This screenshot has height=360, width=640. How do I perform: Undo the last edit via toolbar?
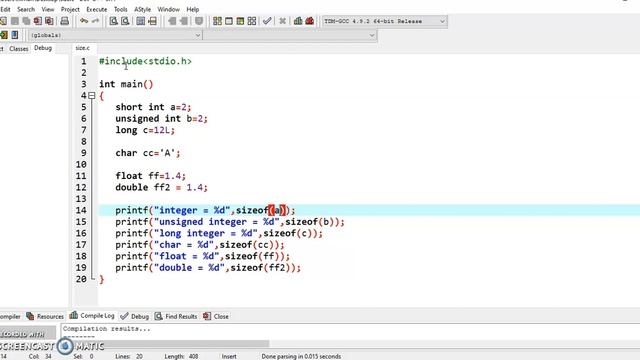coord(84,21)
